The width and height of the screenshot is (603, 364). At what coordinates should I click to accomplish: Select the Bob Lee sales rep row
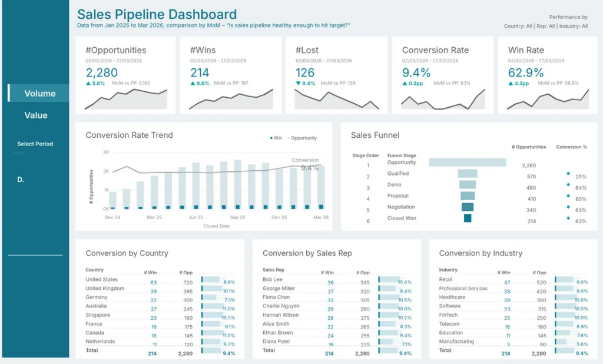pyautogui.click(x=337, y=280)
